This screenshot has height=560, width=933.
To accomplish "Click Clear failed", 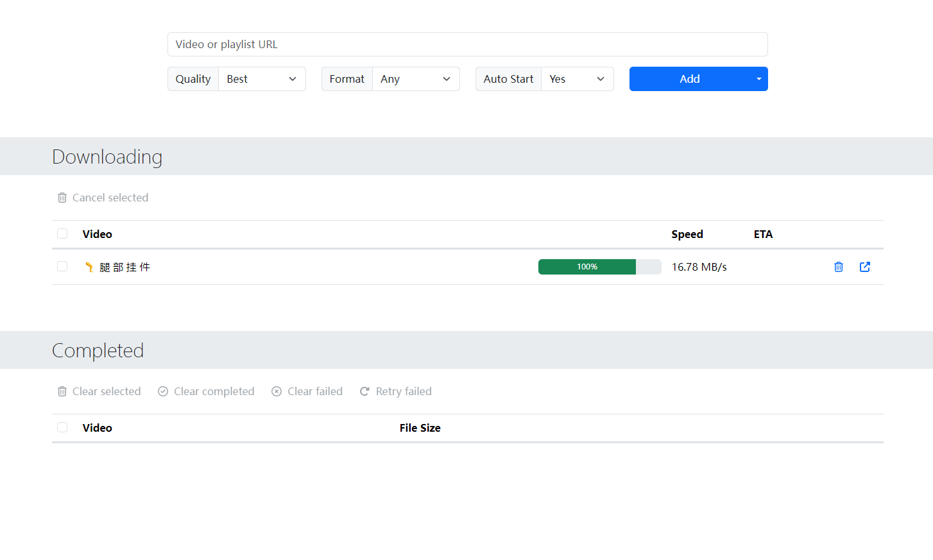I will click(x=307, y=391).
